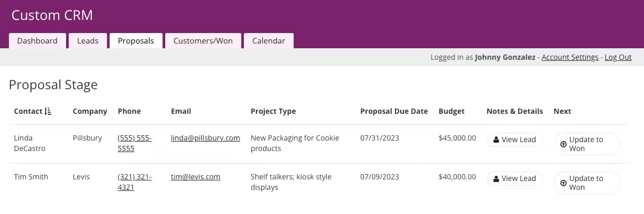
Task: Click person icon in Linda's View Lead
Action: coord(496,140)
